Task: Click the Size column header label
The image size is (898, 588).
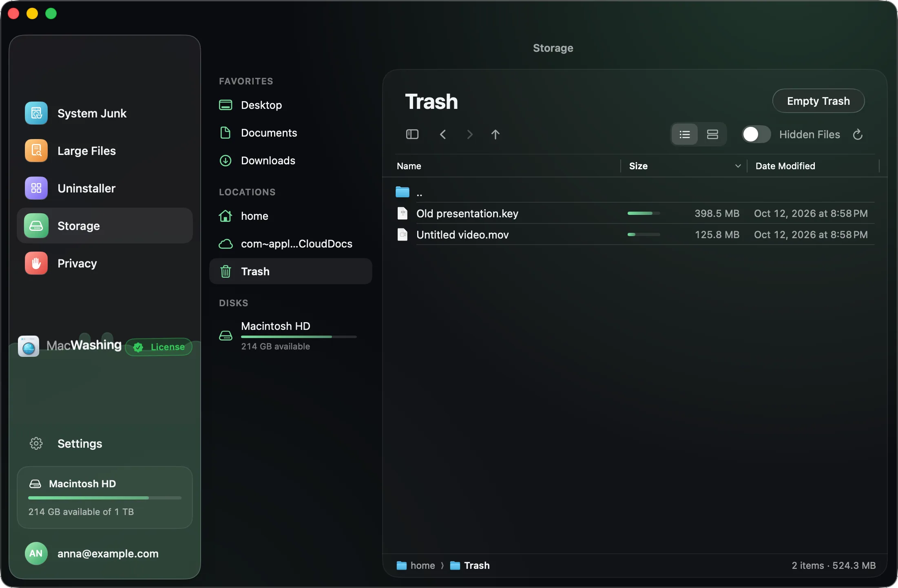Action: coord(638,166)
